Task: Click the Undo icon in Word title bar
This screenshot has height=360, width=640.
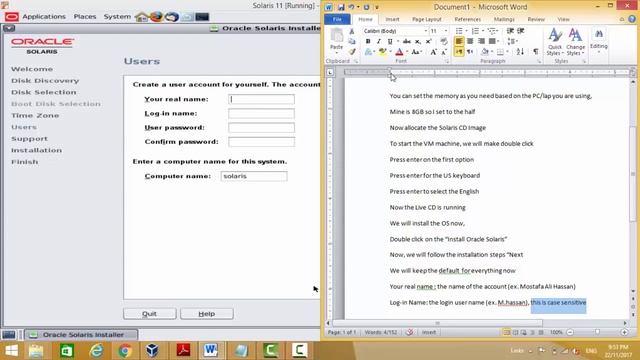Action: click(x=351, y=7)
